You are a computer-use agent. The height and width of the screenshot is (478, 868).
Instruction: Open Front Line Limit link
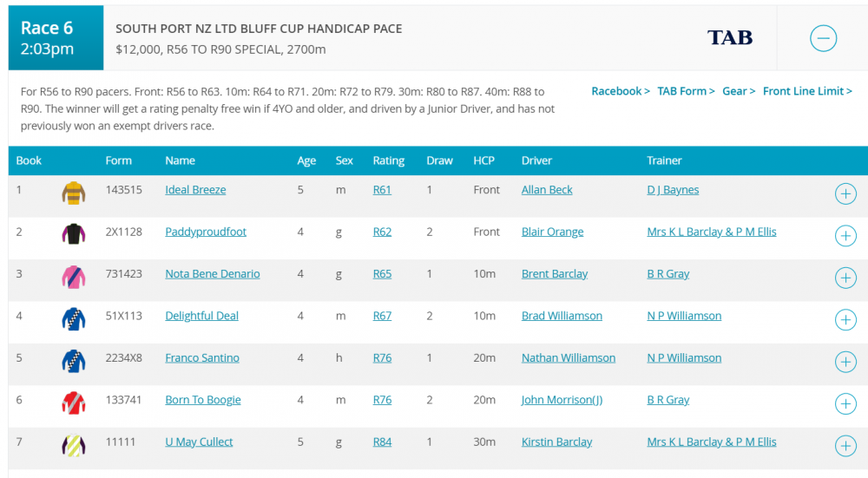[x=807, y=91]
